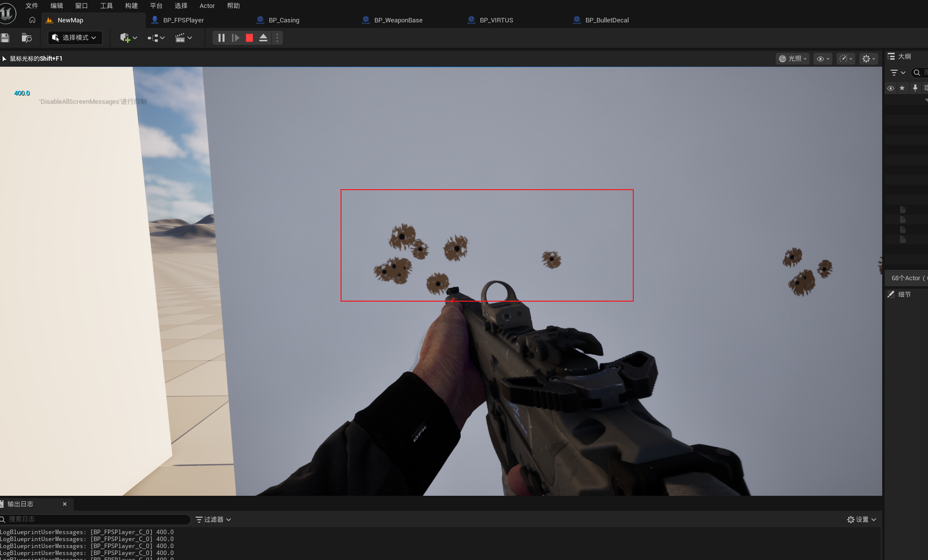Image resolution: width=928 pixels, height=560 pixels.
Task: Toggle the outliner visibility eye column
Action: (891, 88)
